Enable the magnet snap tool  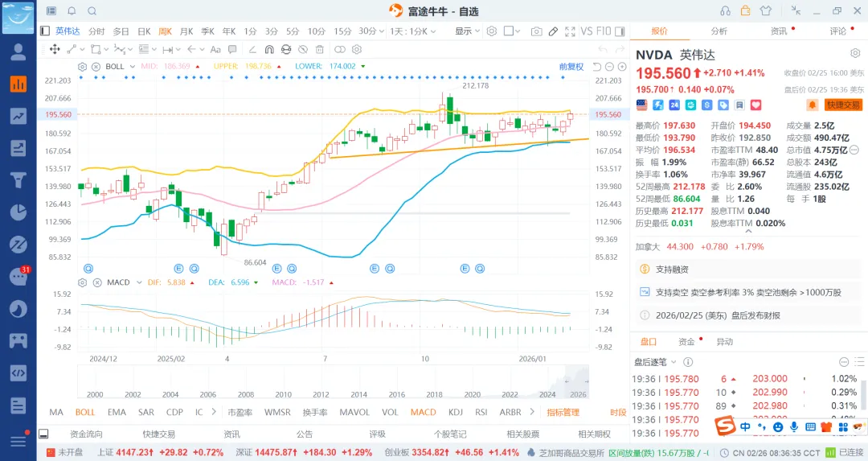(269, 49)
